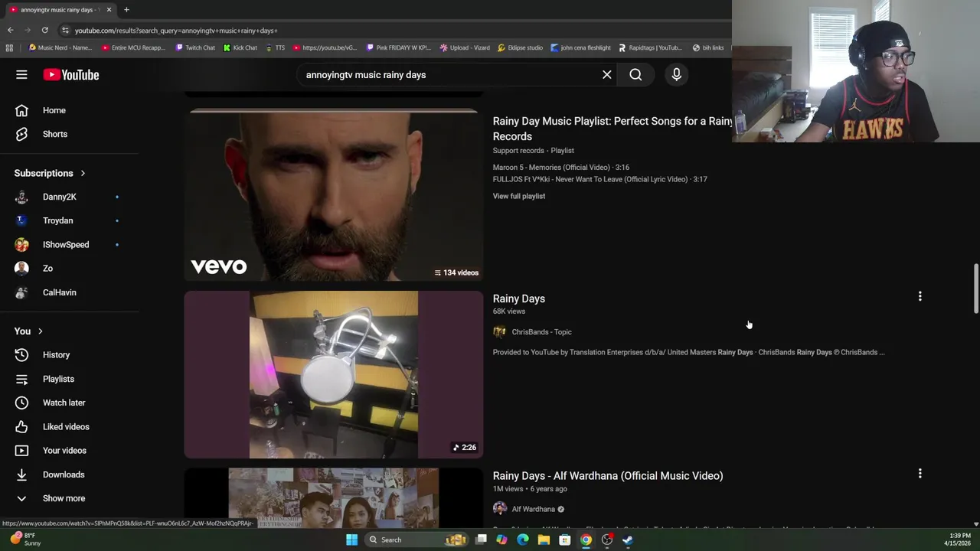Open File Explorer from the taskbar
The image size is (980, 551).
(544, 540)
